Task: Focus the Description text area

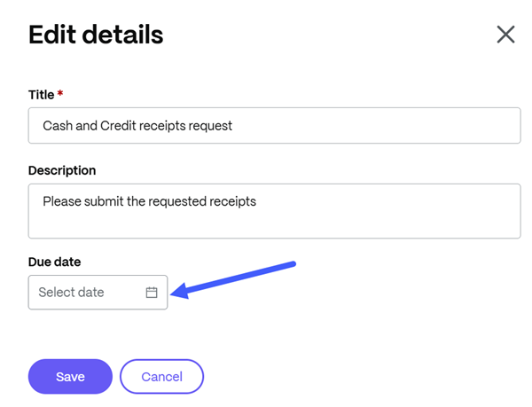Action: pos(274,211)
